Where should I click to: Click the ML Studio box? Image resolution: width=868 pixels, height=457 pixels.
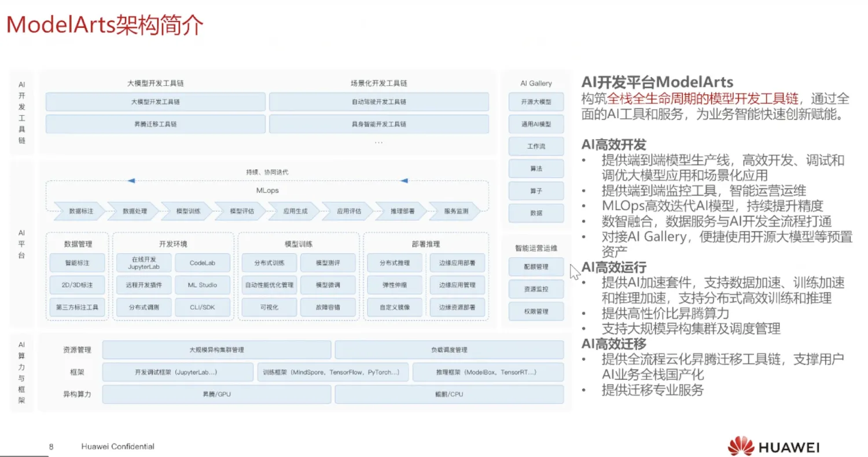pos(203,285)
